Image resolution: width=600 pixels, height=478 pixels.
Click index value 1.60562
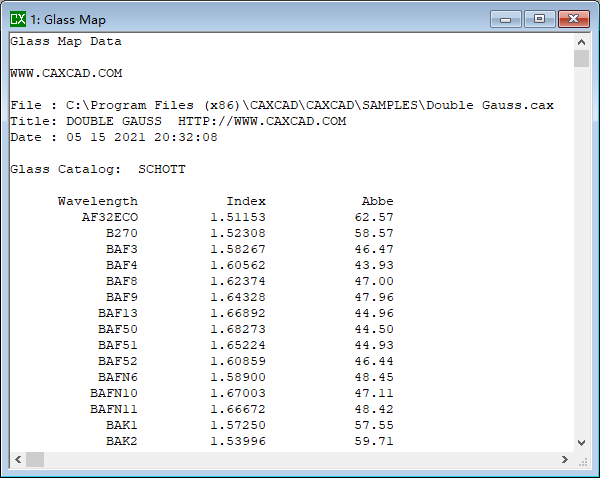[238, 265]
